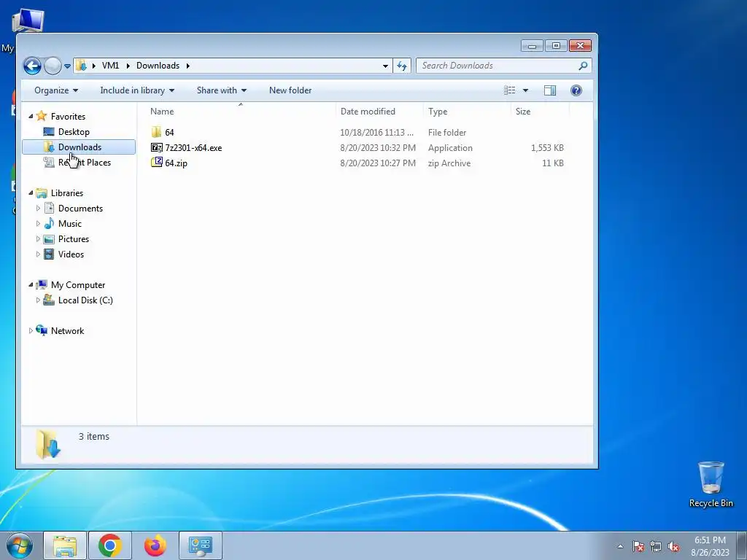747x560 pixels.
Task: Launch Firefox from taskbar
Action: 155,545
